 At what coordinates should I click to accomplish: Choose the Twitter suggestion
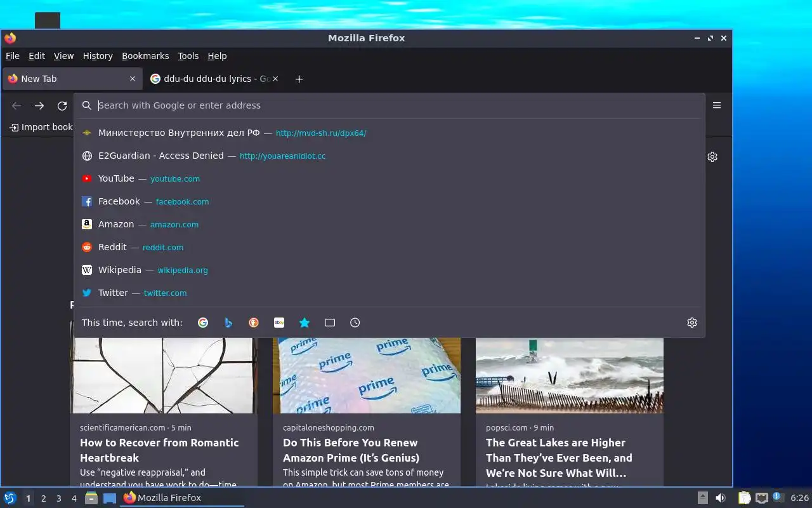[x=390, y=293]
